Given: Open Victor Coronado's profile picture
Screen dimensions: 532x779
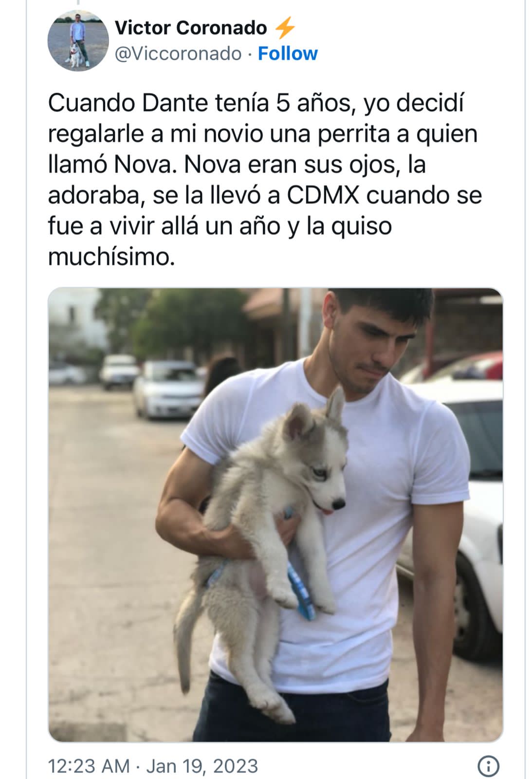Looking at the screenshot, I should tap(78, 40).
